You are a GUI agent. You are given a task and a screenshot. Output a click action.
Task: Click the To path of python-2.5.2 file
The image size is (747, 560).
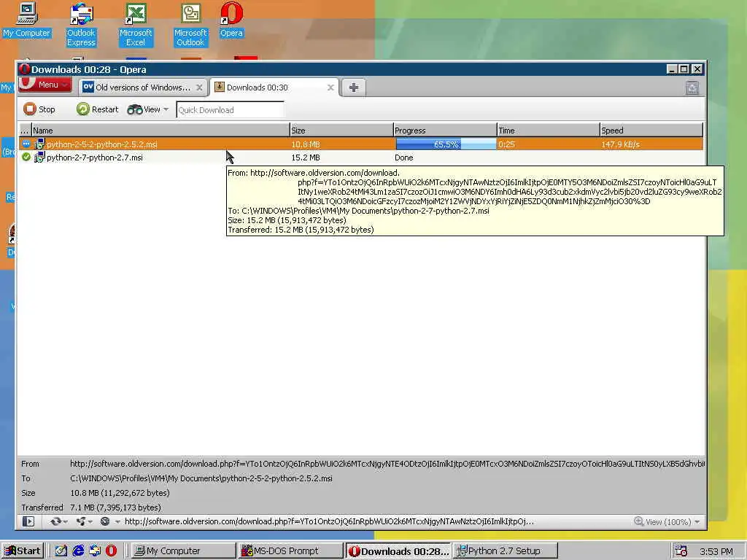(201, 478)
